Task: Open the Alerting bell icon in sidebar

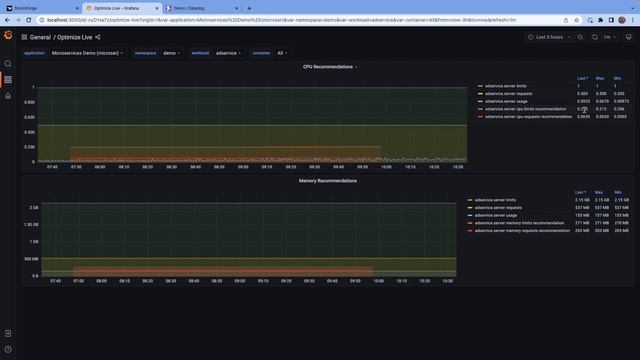Action: point(8,96)
